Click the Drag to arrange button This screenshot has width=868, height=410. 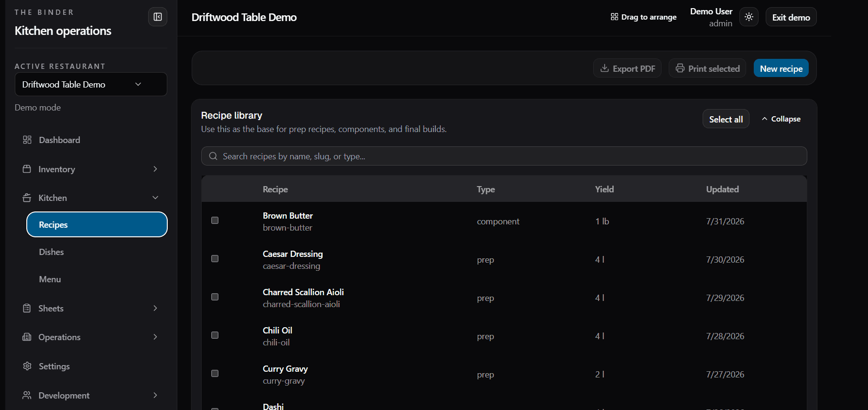click(x=644, y=17)
